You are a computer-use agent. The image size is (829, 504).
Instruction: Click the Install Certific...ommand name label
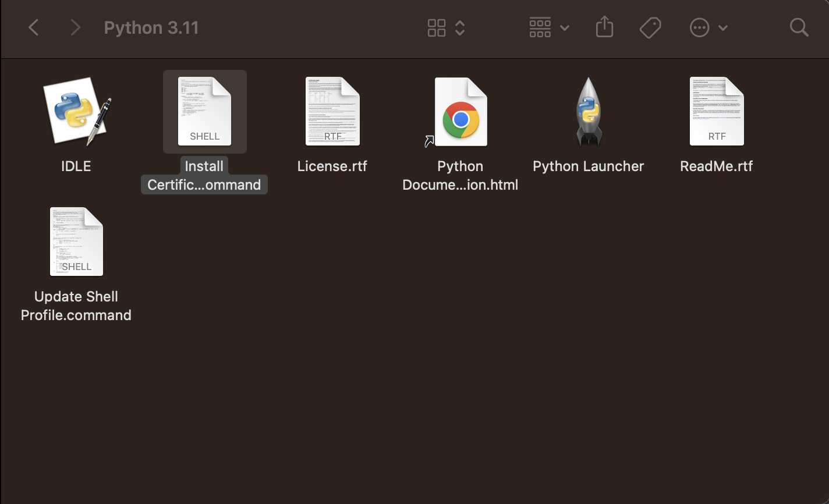coord(204,175)
